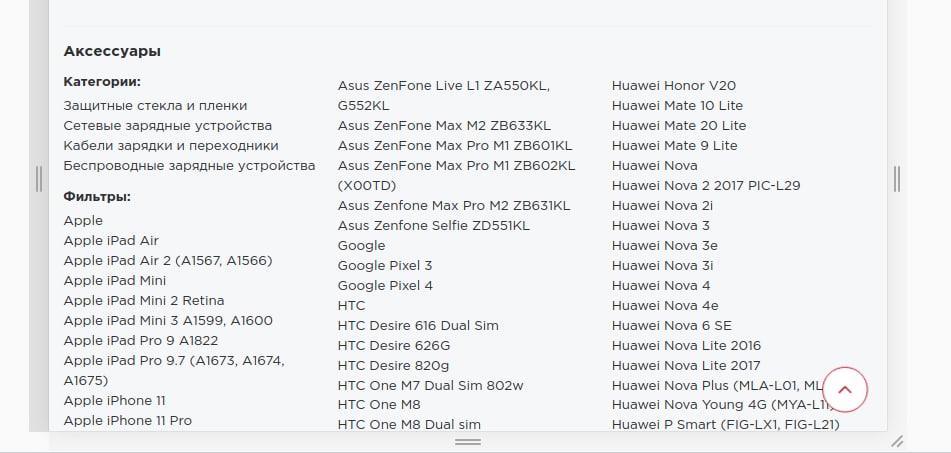Select Apple iPad Pro 9 A1822
Viewport: 951px width, 453px height.
coord(141,341)
